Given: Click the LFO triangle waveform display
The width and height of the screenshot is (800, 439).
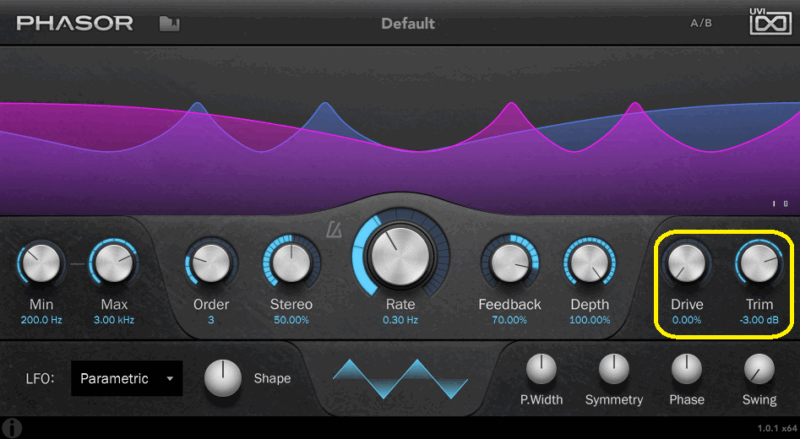Looking at the screenshot, I should pyautogui.click(x=401, y=378).
